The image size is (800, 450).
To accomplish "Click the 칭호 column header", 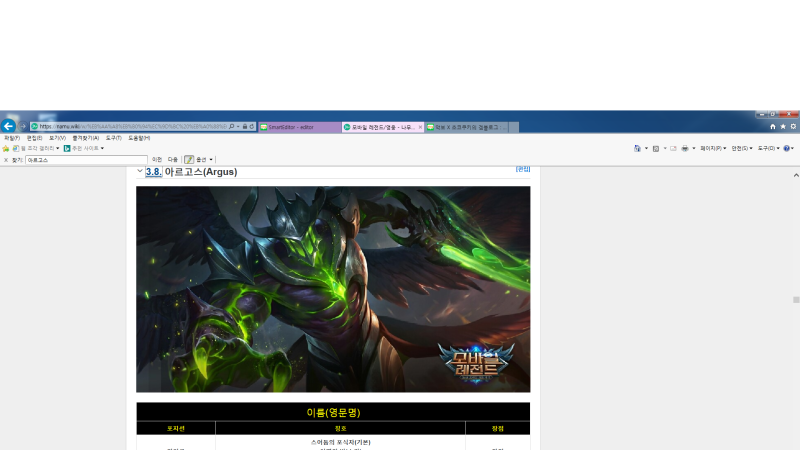I will coord(340,429).
